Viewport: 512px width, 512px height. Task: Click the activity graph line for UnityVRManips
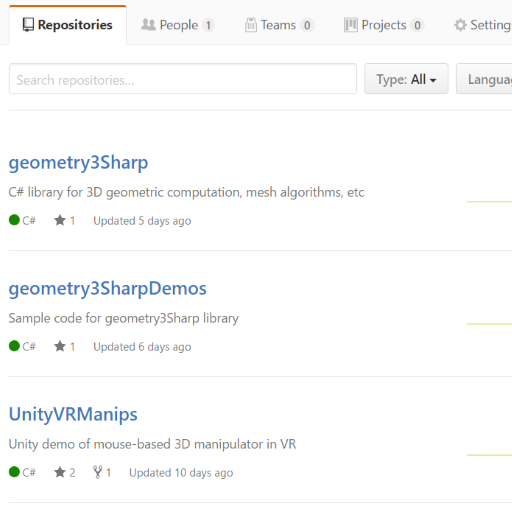489,455
